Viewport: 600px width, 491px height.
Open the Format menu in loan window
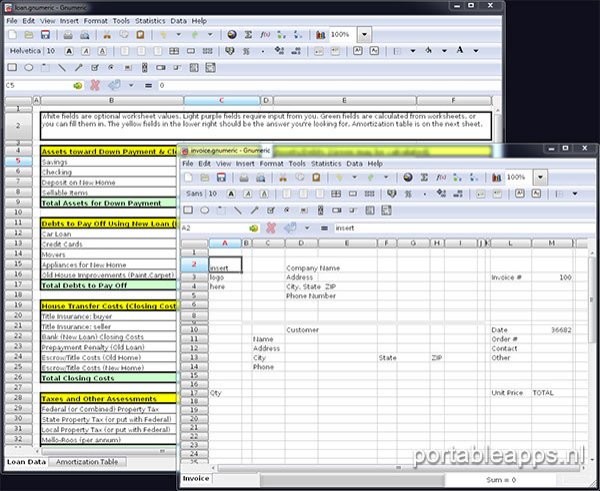click(94, 20)
